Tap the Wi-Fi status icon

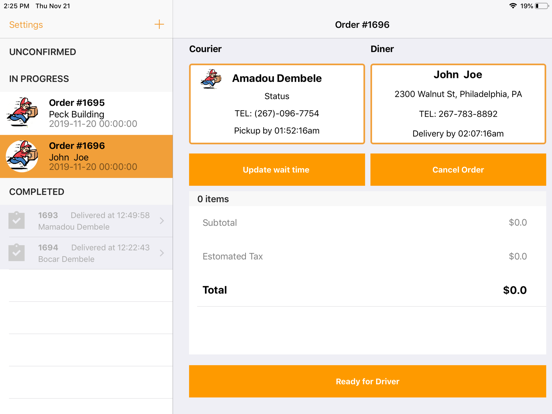513,6
